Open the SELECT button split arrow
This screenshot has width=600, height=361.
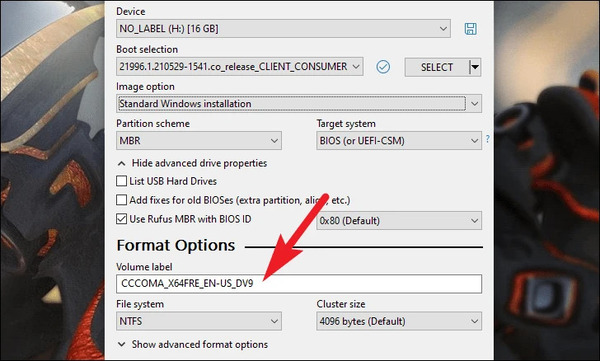475,67
